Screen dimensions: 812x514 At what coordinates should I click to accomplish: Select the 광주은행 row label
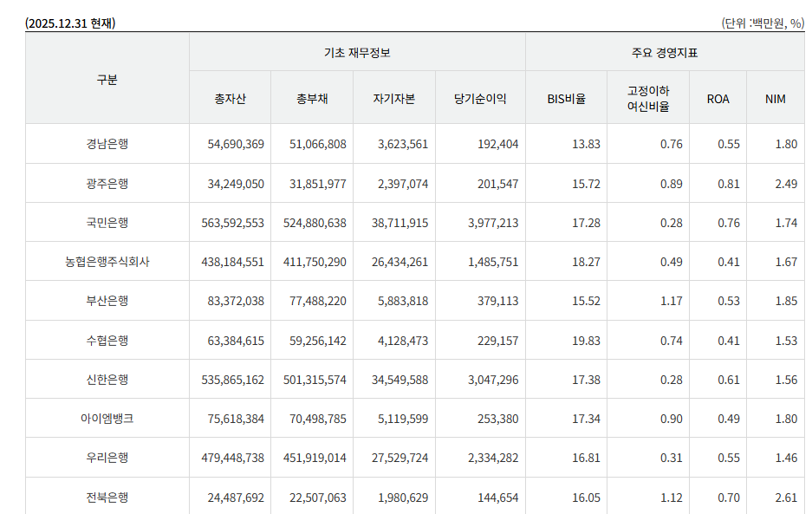[107, 184]
